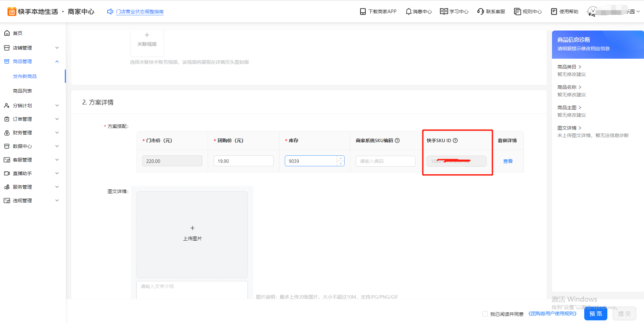This screenshot has height=323, width=644.
Task: Open 商品列表 in the sidebar
Action: [x=22, y=91]
